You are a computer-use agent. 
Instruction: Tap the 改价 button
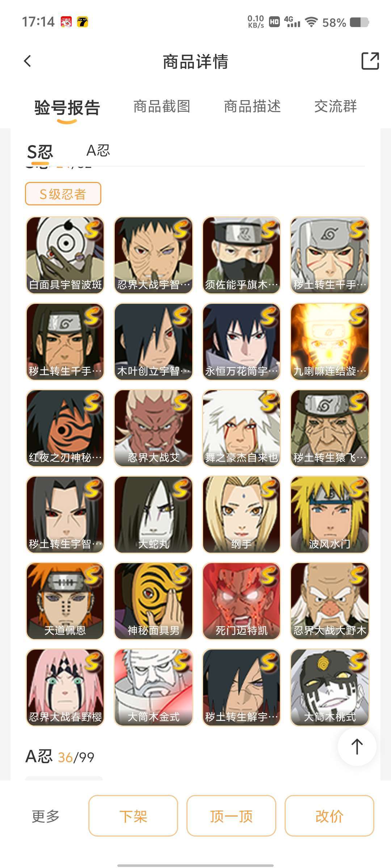[329, 816]
